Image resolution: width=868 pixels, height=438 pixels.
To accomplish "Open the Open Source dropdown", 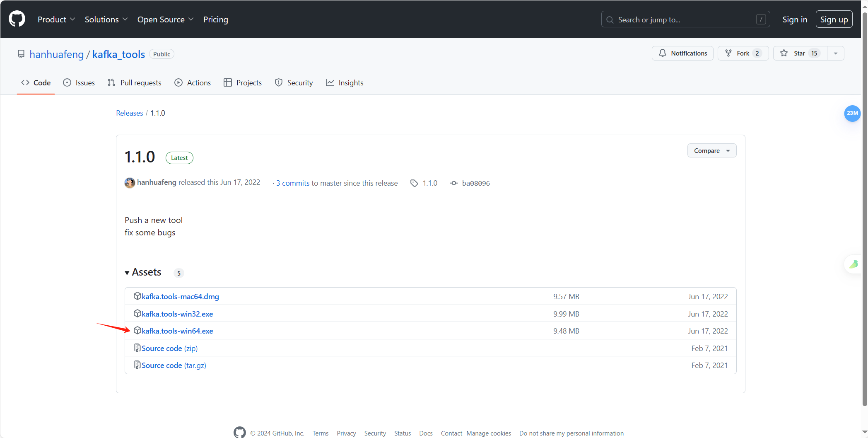I will [x=165, y=19].
